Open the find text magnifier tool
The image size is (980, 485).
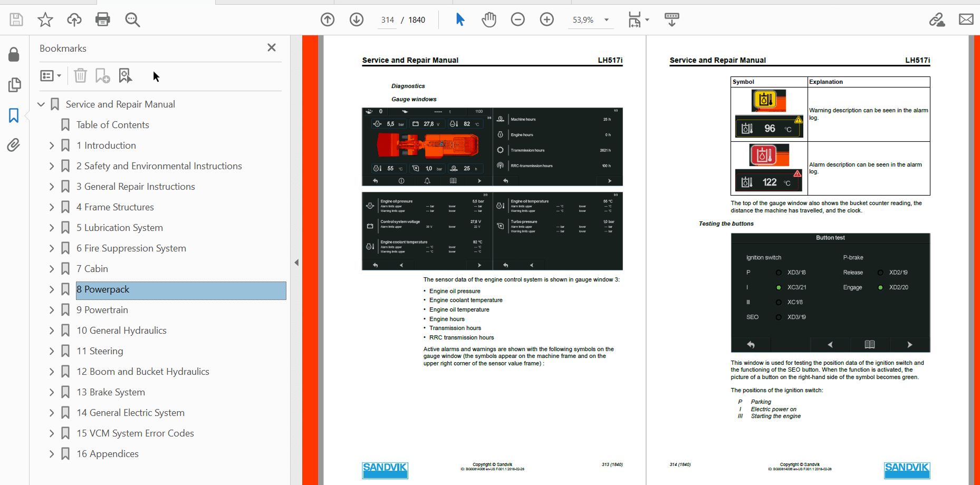click(x=132, y=20)
